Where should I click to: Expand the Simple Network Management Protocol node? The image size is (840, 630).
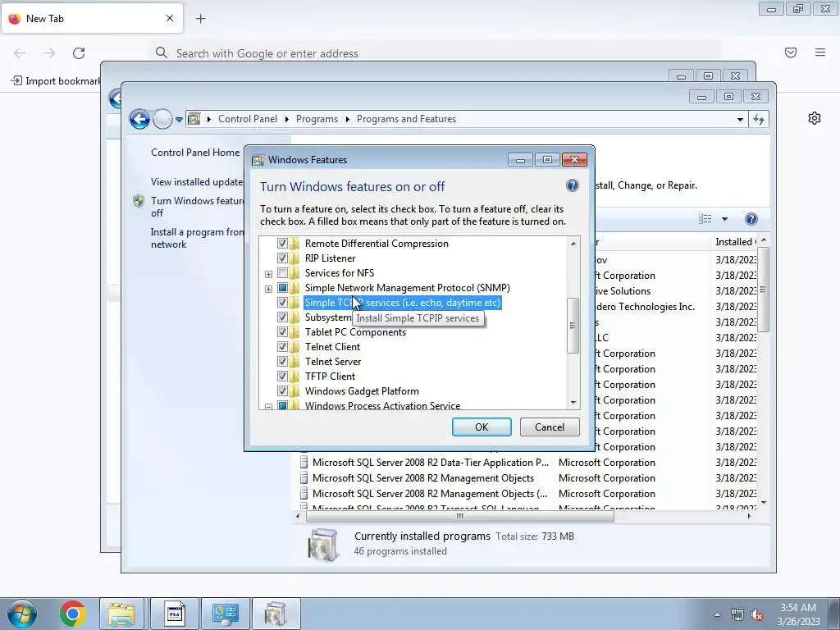268,289
